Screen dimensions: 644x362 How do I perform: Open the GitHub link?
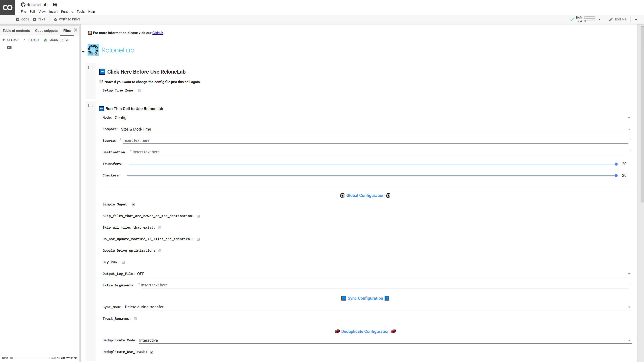point(157,33)
